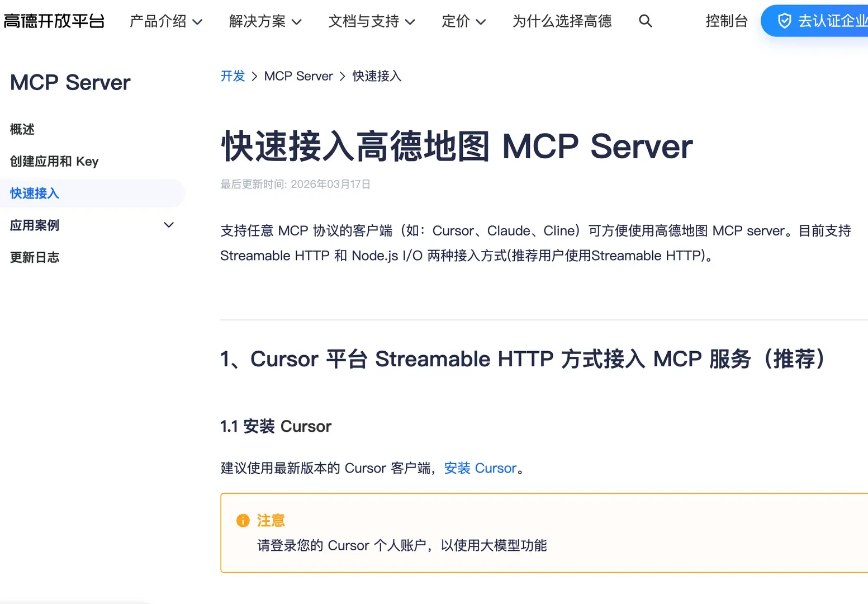
Task: Go to 控制台 console
Action: point(727,21)
